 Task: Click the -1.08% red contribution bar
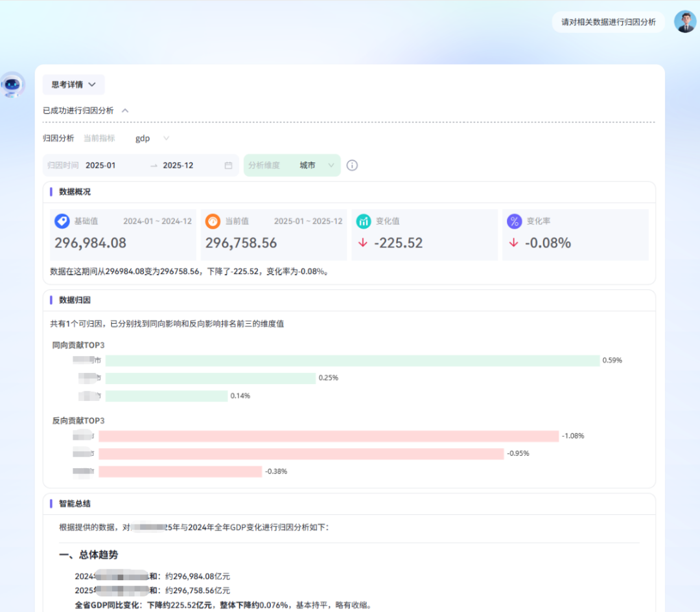pos(329,436)
